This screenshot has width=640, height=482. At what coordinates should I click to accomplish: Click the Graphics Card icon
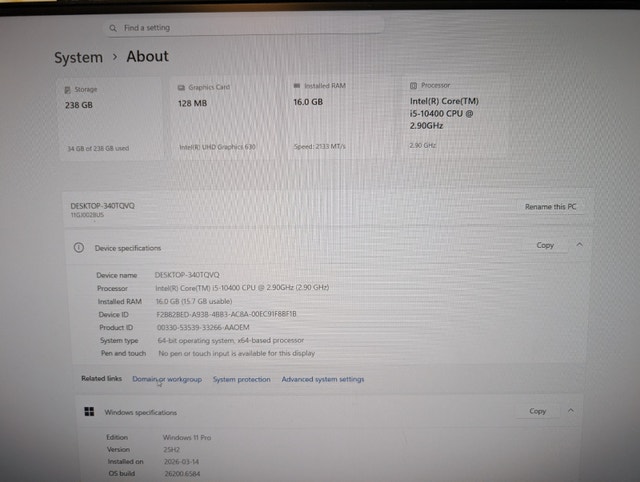(182, 88)
